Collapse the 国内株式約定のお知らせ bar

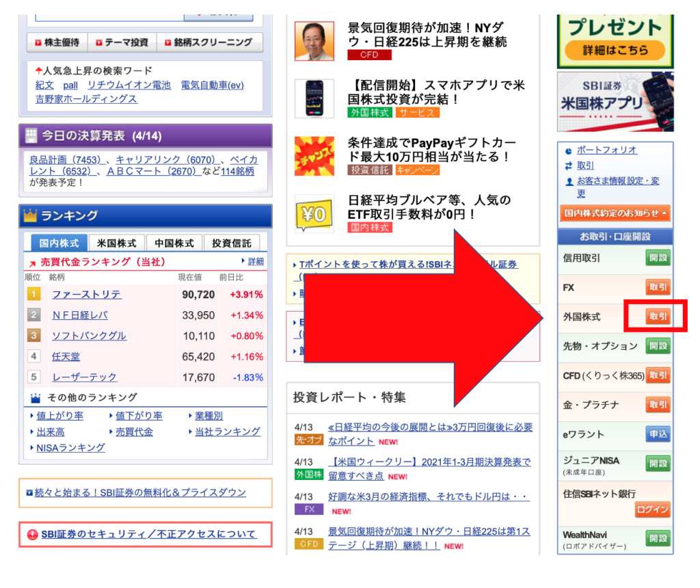click(615, 213)
